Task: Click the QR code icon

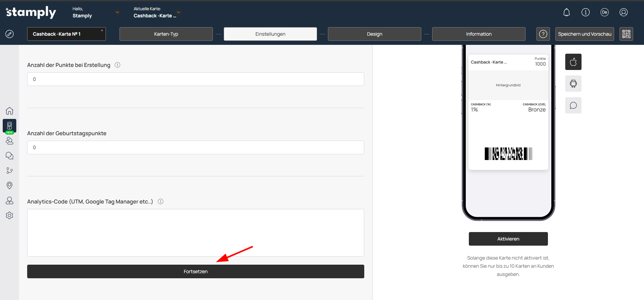Action: pos(626,34)
